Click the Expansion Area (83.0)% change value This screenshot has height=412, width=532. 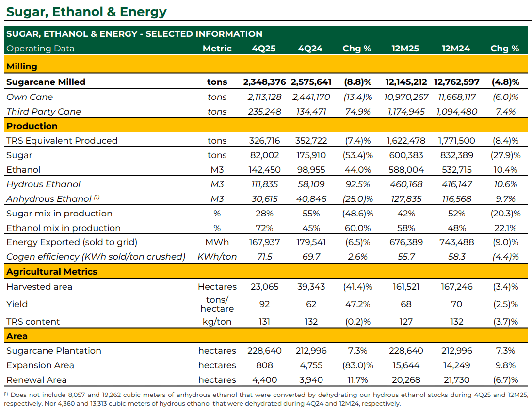(357, 365)
